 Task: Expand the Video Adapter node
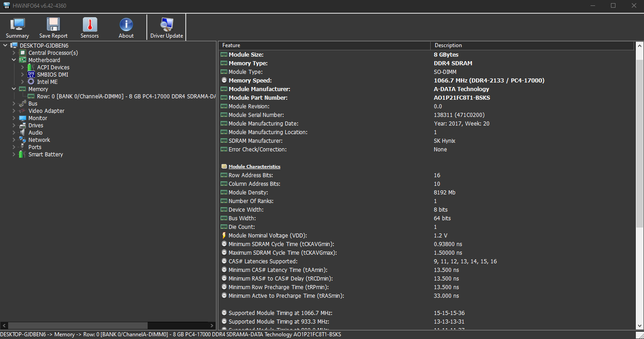click(x=14, y=111)
